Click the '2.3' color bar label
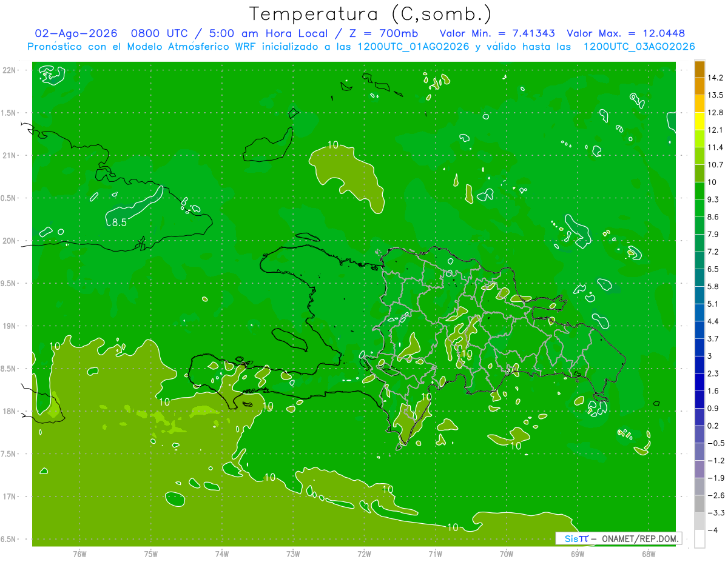The height and width of the screenshot is (562, 728). [713, 373]
